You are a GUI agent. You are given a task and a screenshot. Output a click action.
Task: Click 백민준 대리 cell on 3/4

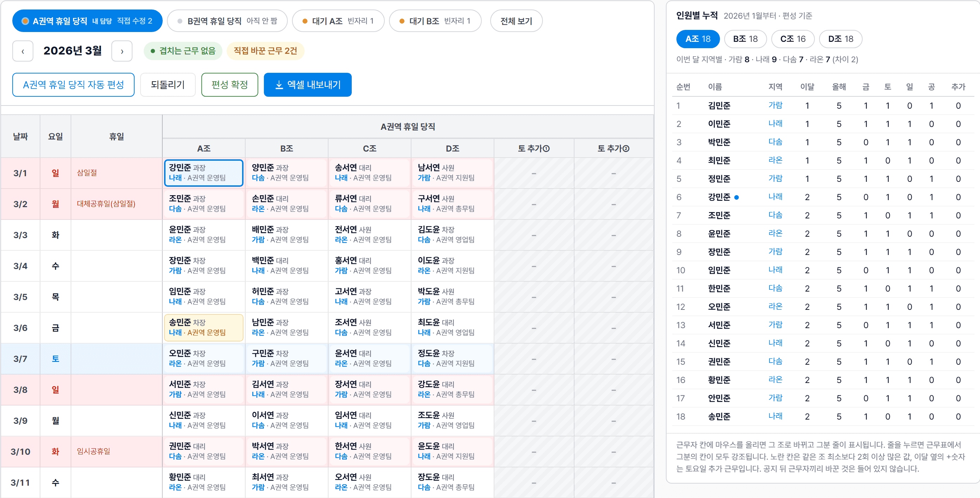pos(286,266)
